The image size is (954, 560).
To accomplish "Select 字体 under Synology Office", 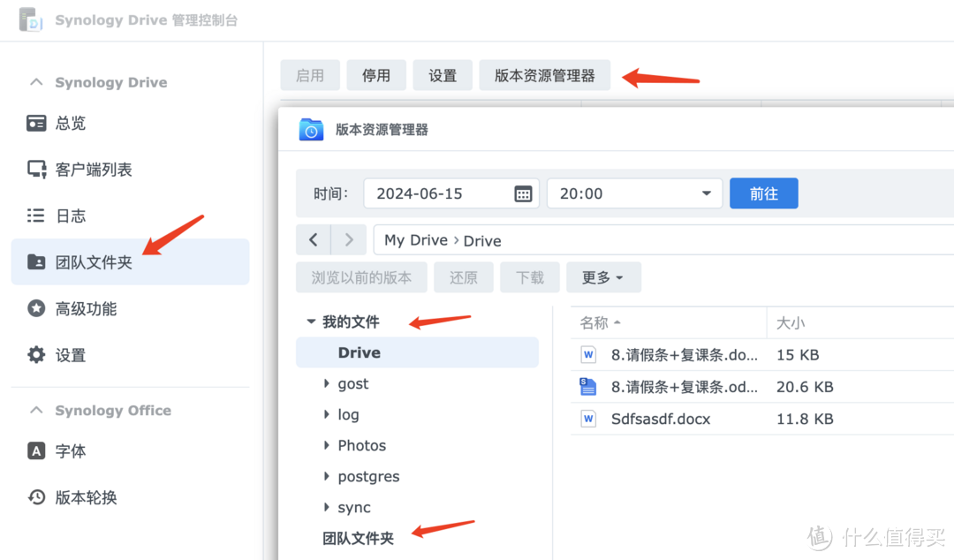I will (71, 451).
